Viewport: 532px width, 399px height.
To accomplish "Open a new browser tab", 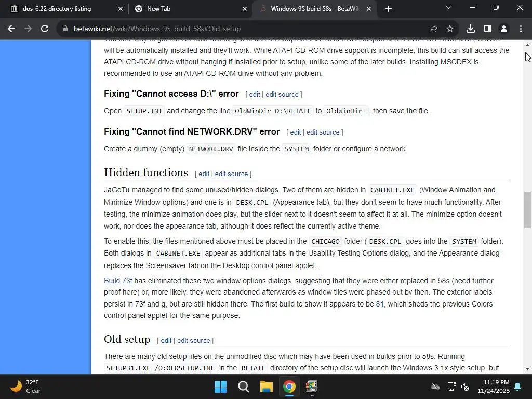I will 389,9.
